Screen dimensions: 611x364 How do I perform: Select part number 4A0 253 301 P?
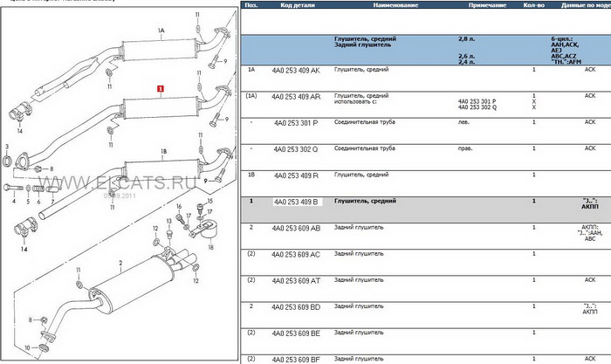(297, 122)
